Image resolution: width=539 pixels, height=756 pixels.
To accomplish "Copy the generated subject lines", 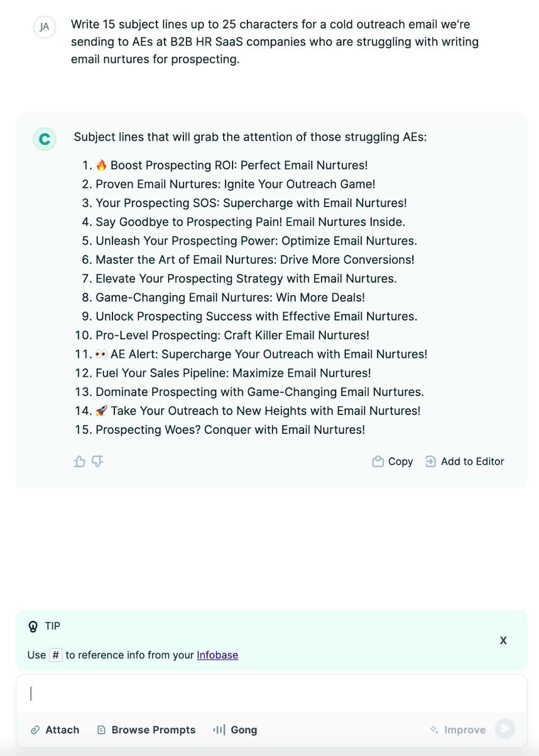I will pyautogui.click(x=400, y=461).
